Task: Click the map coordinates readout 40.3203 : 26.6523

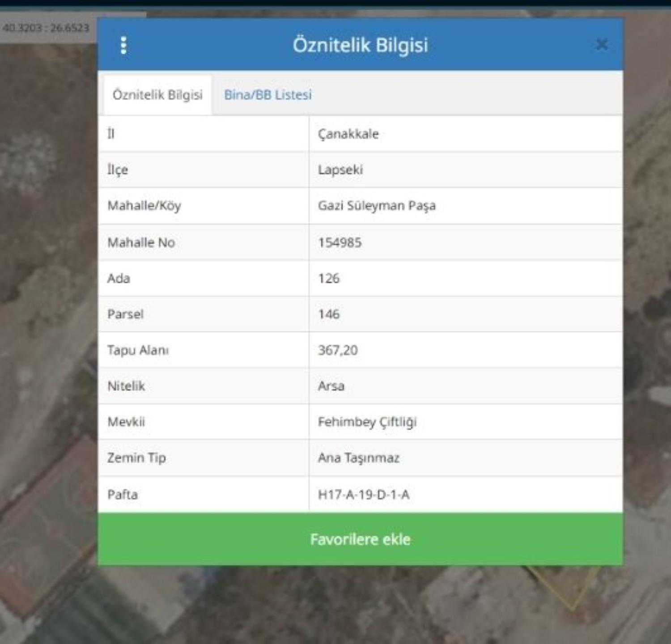Action: [46, 28]
